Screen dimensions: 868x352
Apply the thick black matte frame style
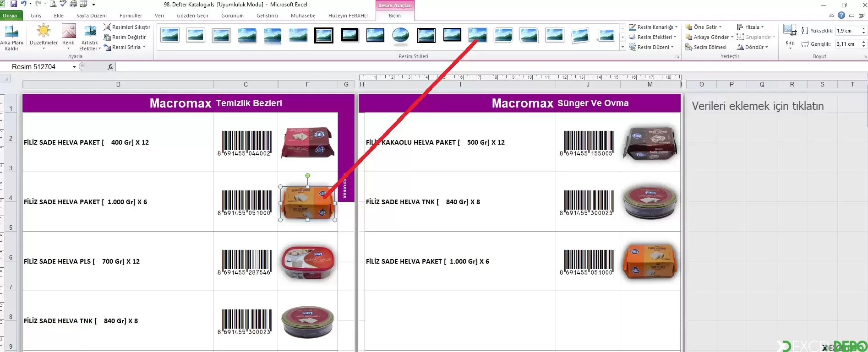click(x=349, y=35)
